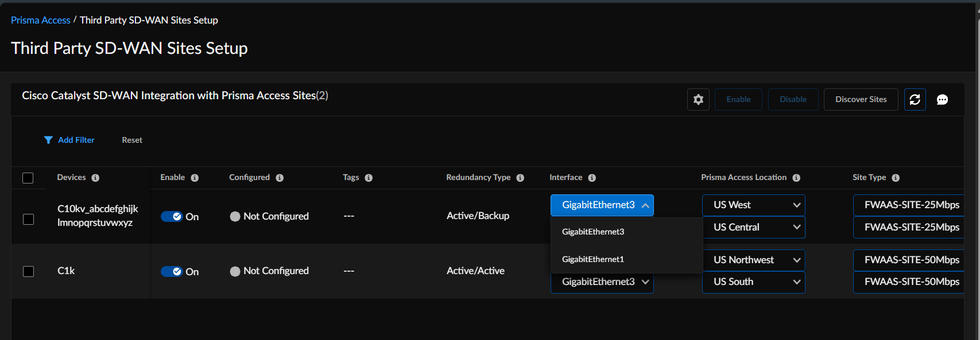Viewport: 980px width, 340px height.
Task: Select GigabitEthernet1 from the open list
Action: point(593,259)
